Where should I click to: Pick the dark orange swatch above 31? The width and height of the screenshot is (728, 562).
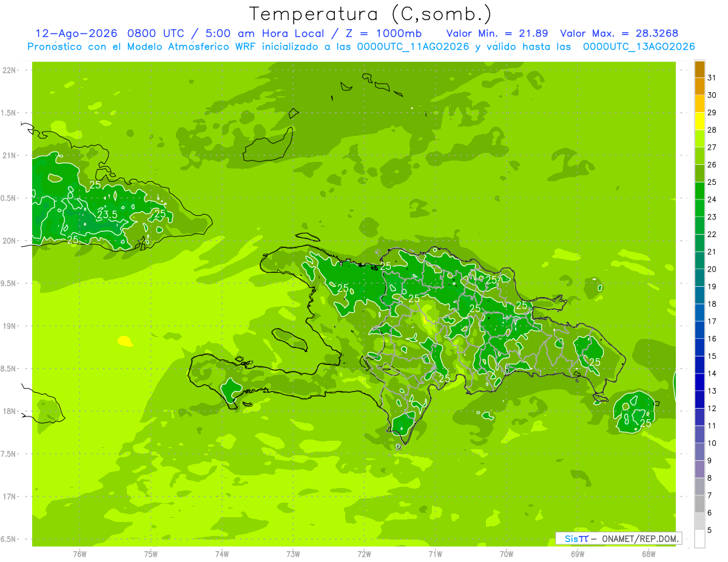(x=699, y=69)
